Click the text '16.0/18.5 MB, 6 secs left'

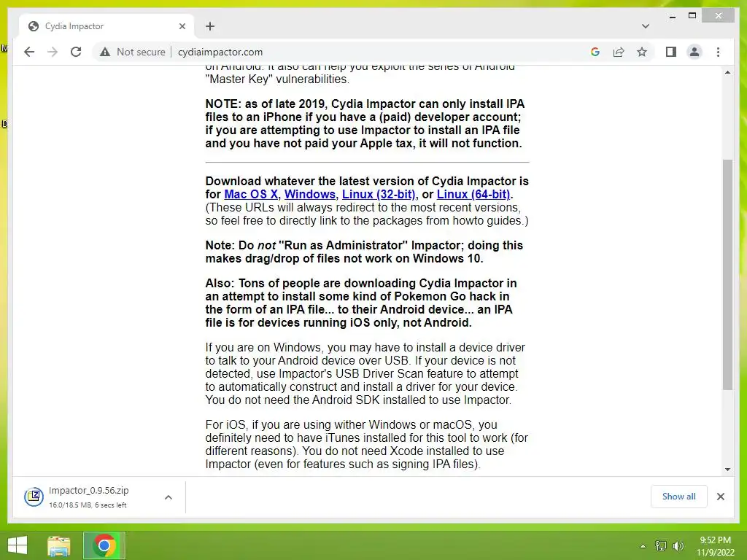click(88, 505)
